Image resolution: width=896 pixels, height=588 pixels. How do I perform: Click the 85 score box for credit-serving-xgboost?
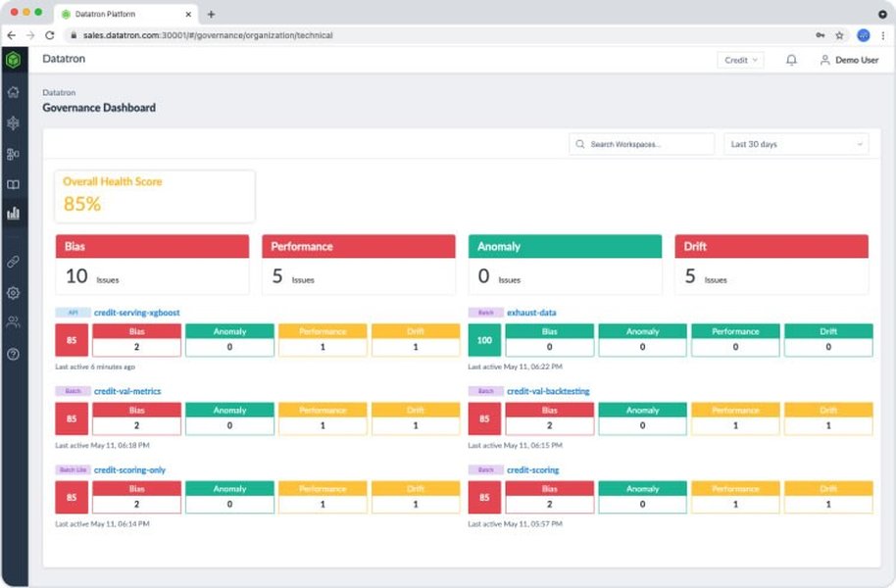pyautogui.click(x=72, y=340)
